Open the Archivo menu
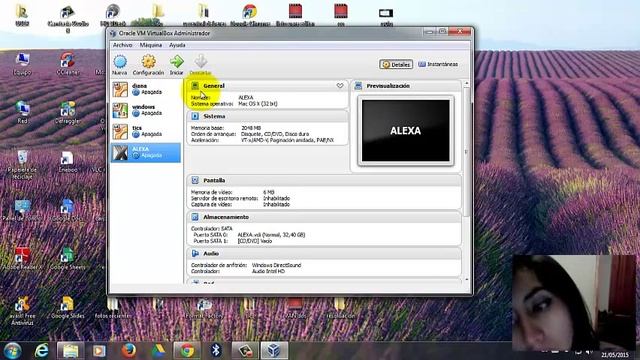 coord(122,45)
